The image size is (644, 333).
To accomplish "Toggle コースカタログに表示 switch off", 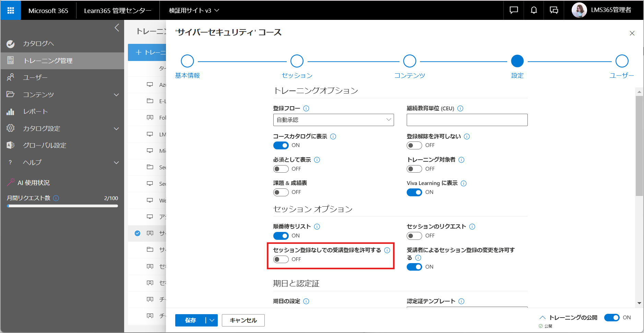I will pos(281,146).
